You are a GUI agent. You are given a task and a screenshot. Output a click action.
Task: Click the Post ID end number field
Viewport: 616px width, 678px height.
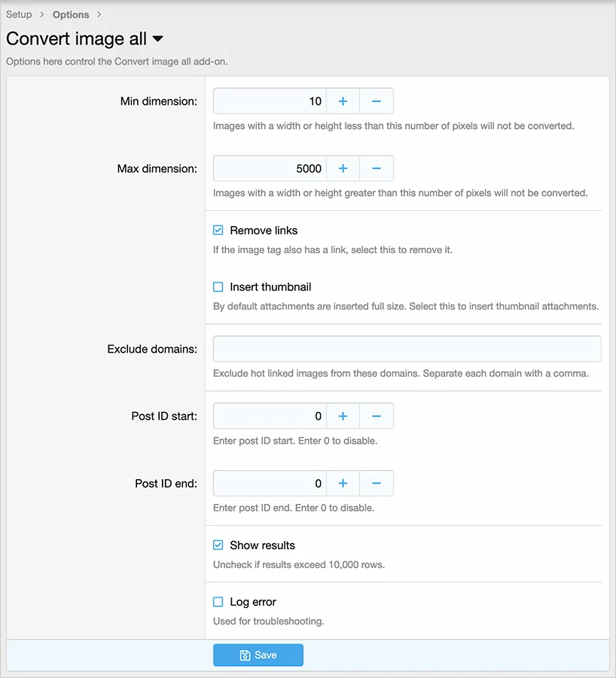pyautogui.click(x=270, y=484)
